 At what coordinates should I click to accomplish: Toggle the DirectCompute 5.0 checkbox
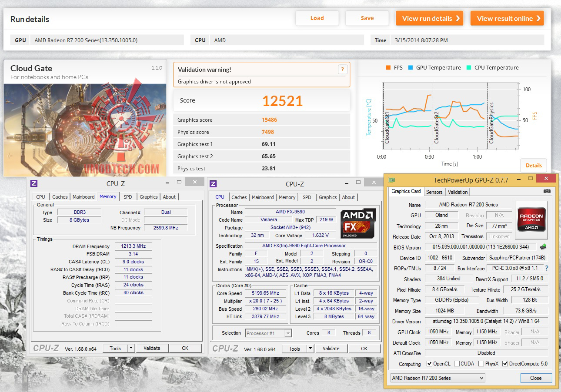point(505,364)
